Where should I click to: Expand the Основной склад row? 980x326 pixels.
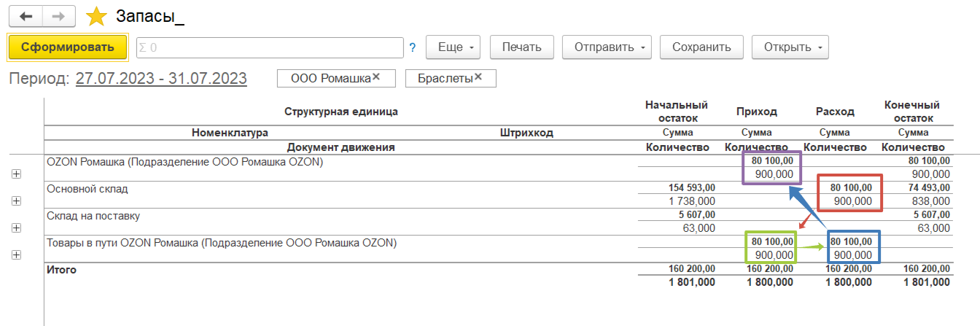point(16,201)
